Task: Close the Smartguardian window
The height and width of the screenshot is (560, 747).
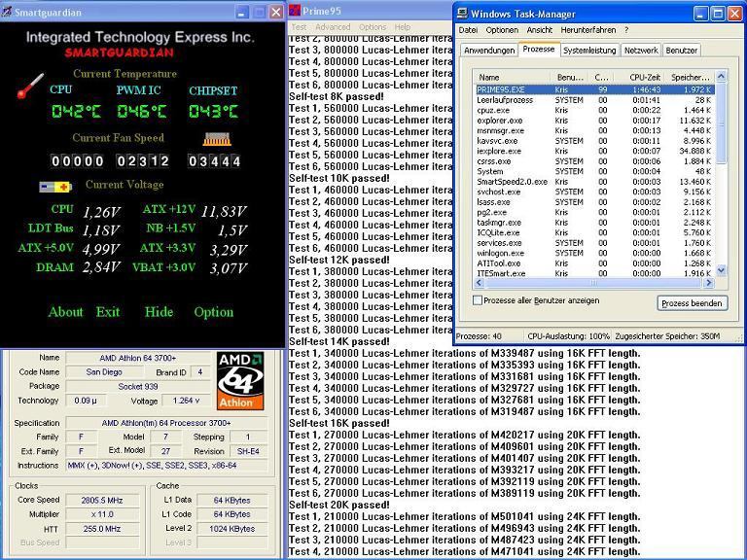Action: pos(276,12)
